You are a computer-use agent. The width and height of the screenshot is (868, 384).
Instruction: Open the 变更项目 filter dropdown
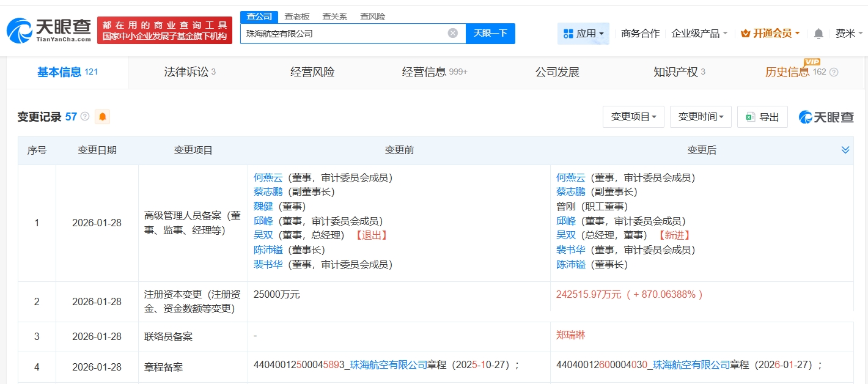tap(633, 117)
